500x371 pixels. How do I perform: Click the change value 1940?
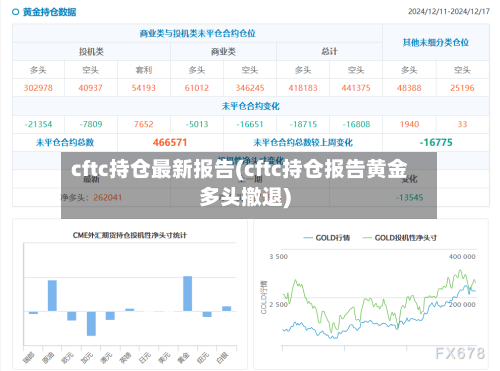[x=409, y=124]
